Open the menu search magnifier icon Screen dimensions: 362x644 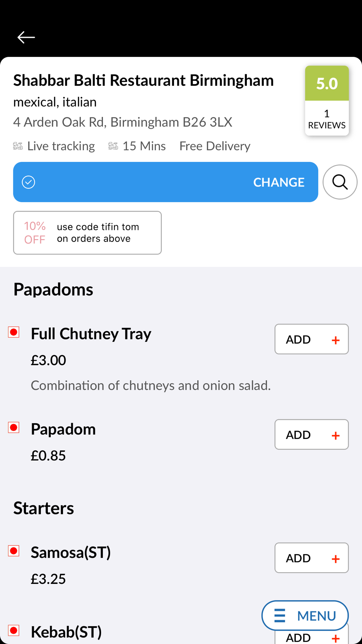tap(340, 182)
